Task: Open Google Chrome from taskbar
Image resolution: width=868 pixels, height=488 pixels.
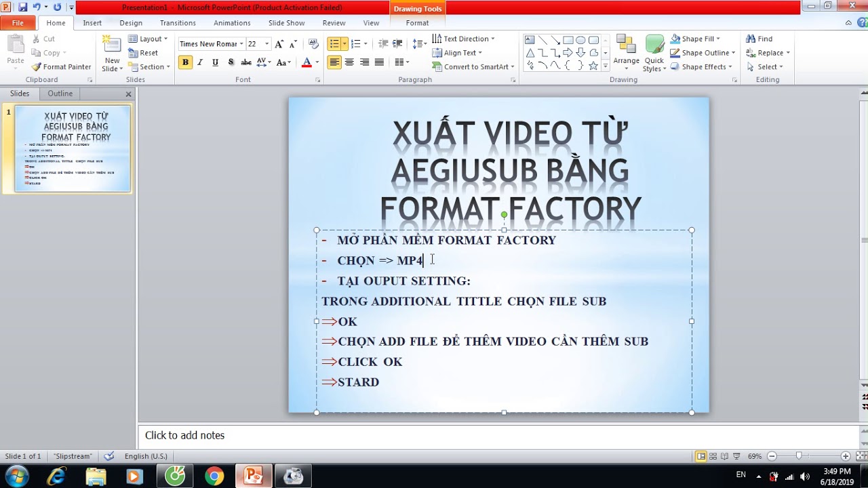Action: click(x=214, y=476)
